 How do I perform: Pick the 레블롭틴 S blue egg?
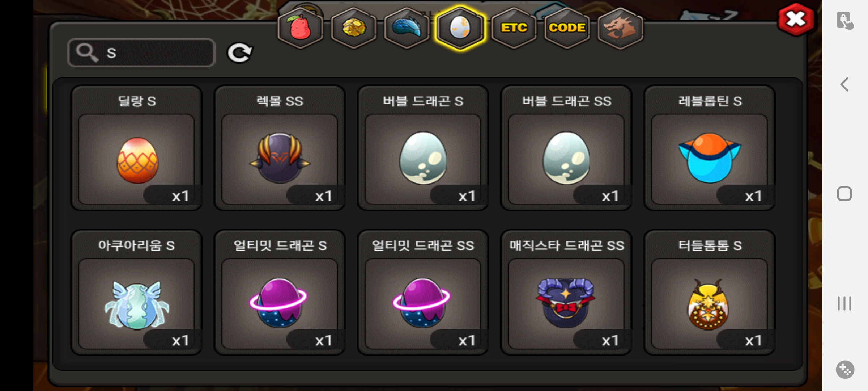point(710,148)
